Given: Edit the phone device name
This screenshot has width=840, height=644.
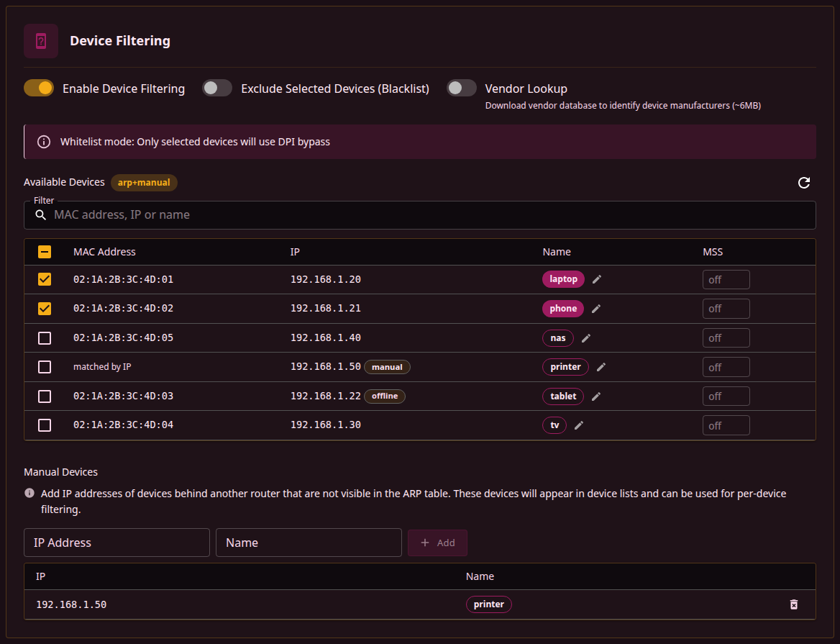Looking at the screenshot, I should [596, 309].
